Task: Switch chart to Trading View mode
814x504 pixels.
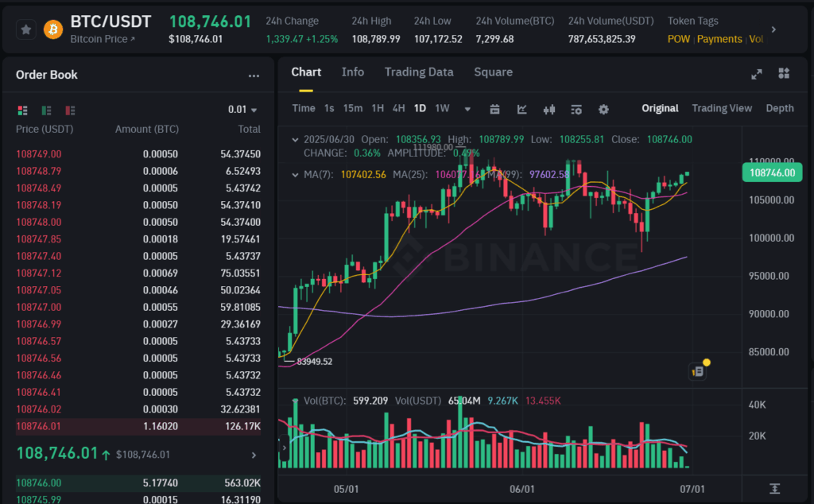Action: 721,108
